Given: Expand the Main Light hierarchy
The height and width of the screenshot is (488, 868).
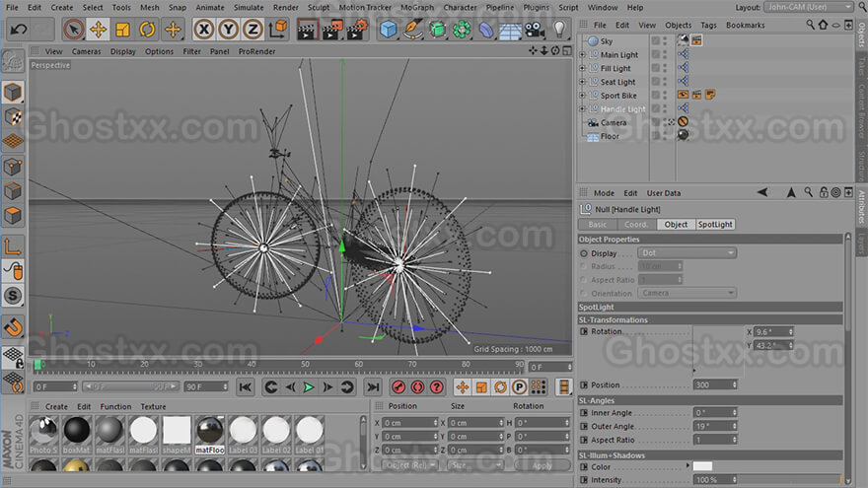Looking at the screenshot, I should pos(582,55).
